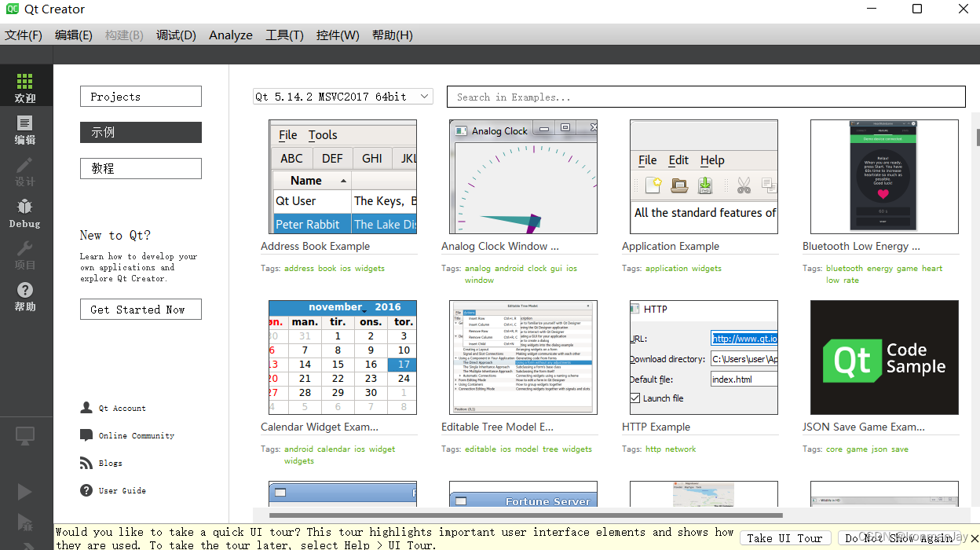Click the Blogs RSS feed icon
980x550 pixels.
(86, 463)
